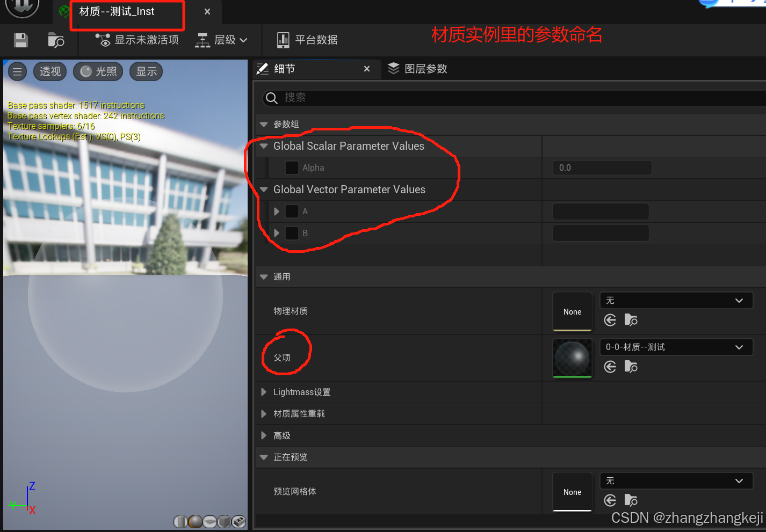
Task: Enable the A vector parameter checkbox
Action: point(292,211)
